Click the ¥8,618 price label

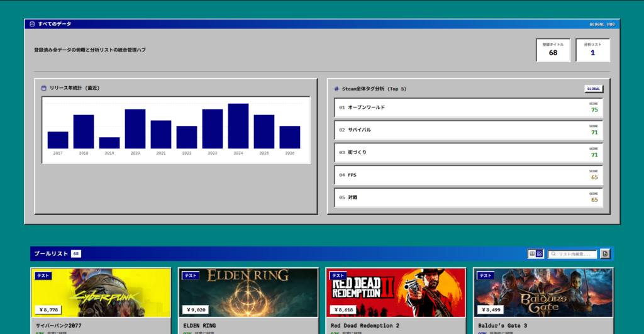[x=343, y=309]
